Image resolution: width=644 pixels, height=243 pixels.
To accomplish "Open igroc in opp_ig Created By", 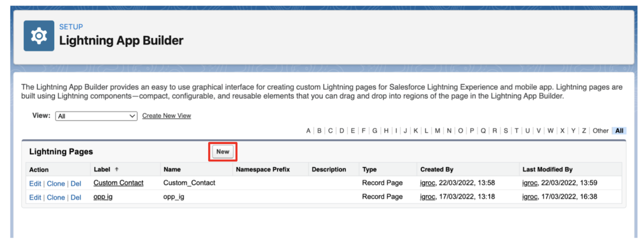I will click(427, 197).
